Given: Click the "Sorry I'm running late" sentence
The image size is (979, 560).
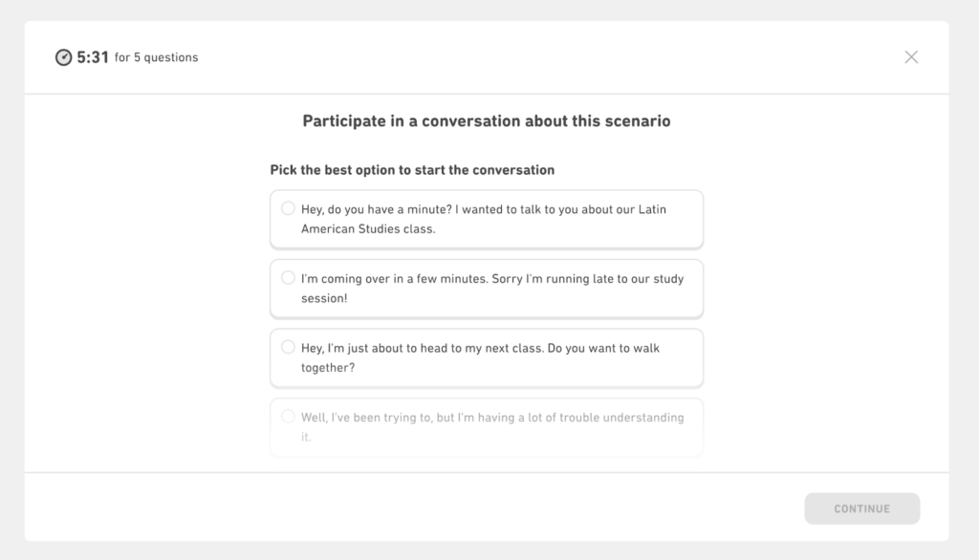Looking at the screenshot, I should point(587,279).
